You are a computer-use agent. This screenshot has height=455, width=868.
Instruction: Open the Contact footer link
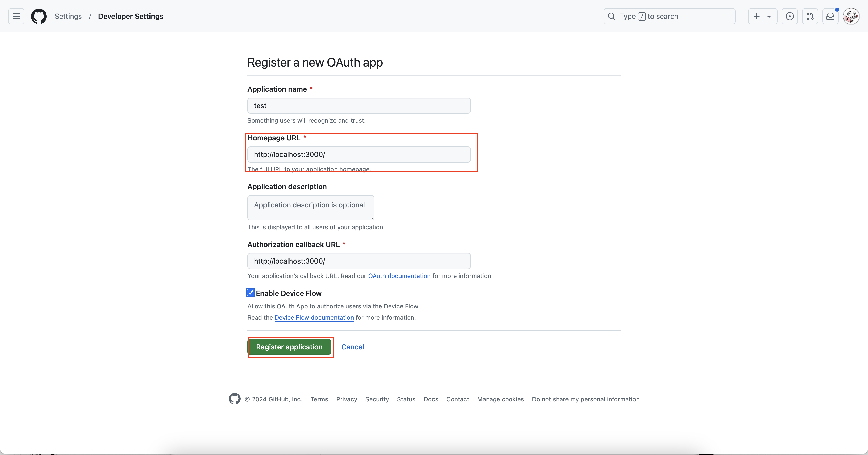tap(458, 399)
